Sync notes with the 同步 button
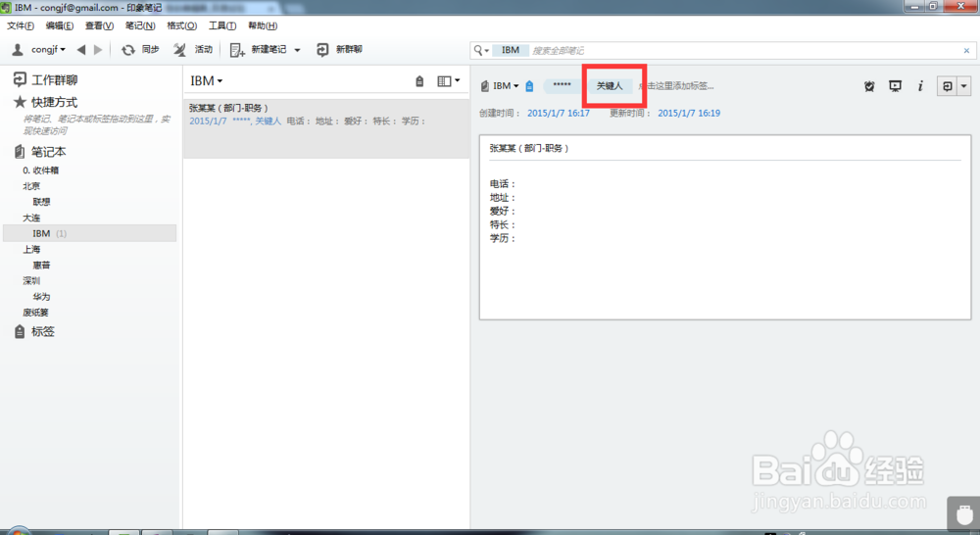Image resolution: width=980 pixels, height=535 pixels. 140,49
